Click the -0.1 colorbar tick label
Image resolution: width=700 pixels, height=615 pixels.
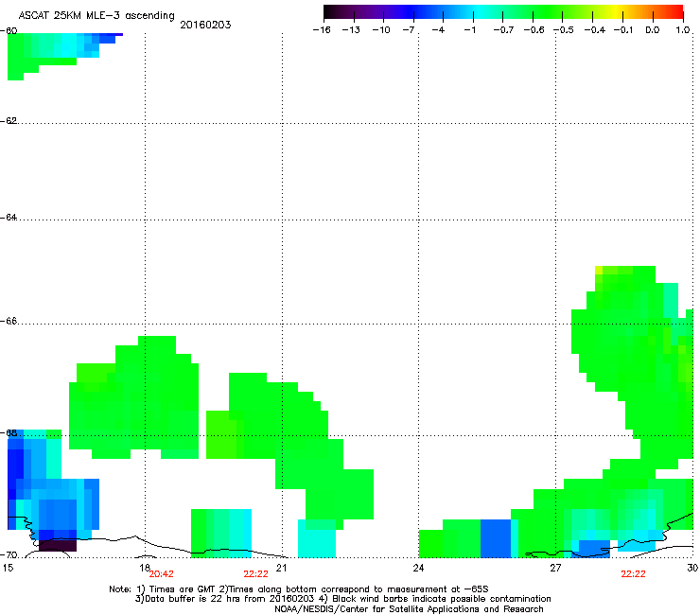coord(623,30)
